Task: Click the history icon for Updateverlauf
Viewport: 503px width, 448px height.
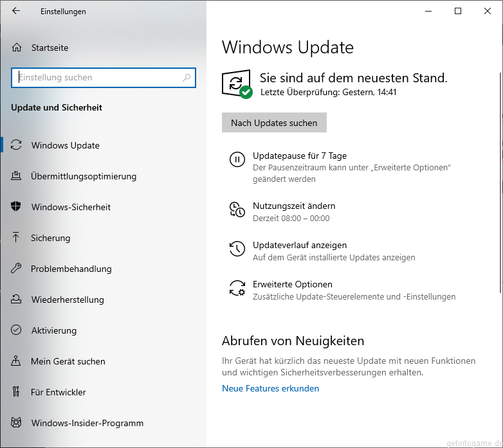Action: tap(237, 249)
